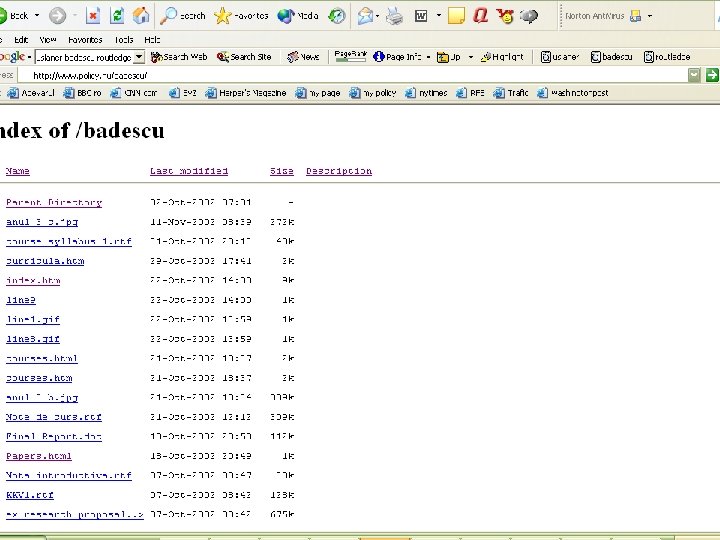Screen dimensions: 720x540
Task: Click the Stop loading icon
Action: pyautogui.click(x=93, y=16)
